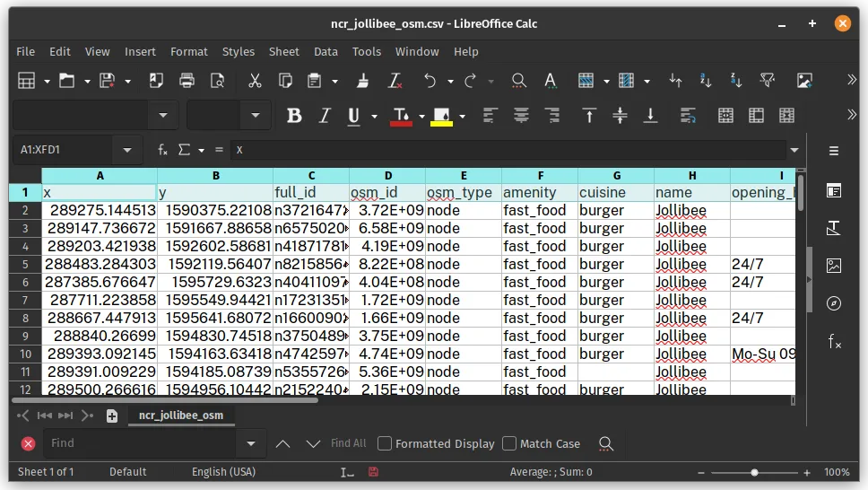Click the horizontal scrollbar thumb
The image size is (868, 490).
[164, 399]
